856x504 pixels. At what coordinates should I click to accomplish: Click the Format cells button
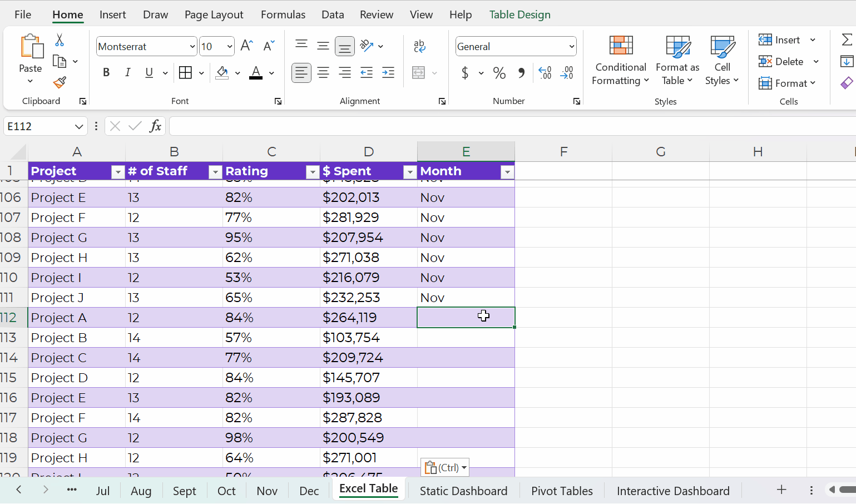788,83
